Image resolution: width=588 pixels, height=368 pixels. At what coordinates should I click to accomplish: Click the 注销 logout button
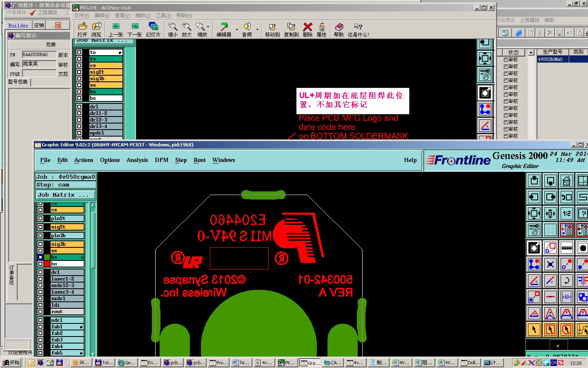(39, 25)
